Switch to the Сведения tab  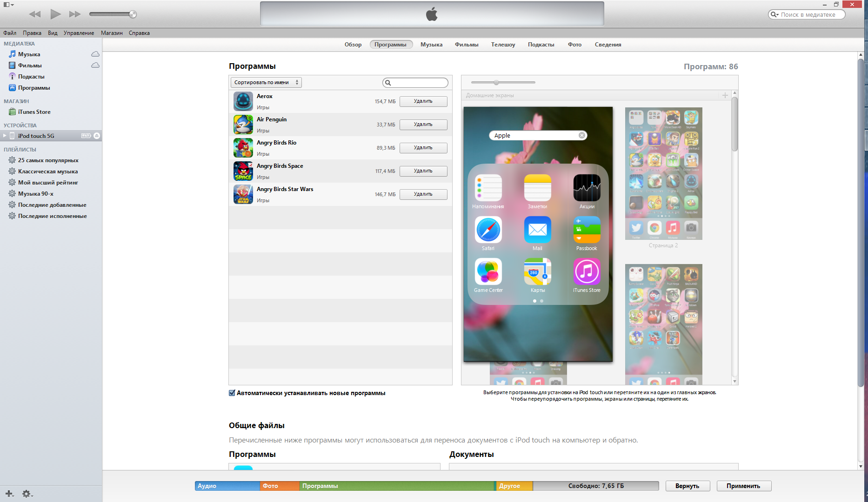[x=608, y=45]
